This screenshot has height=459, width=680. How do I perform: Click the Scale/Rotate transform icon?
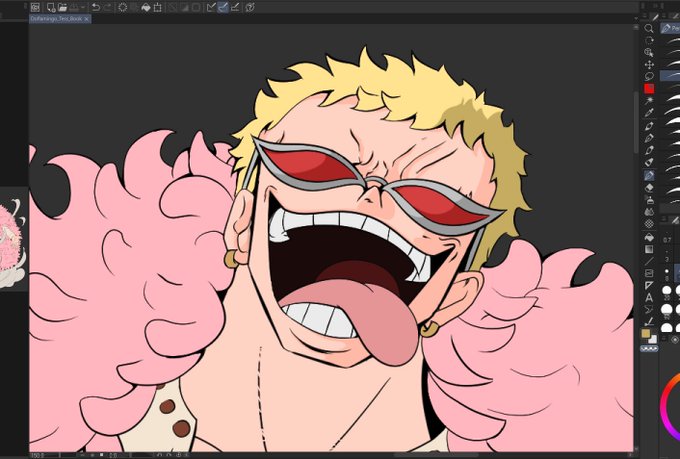pyautogui.click(x=157, y=7)
